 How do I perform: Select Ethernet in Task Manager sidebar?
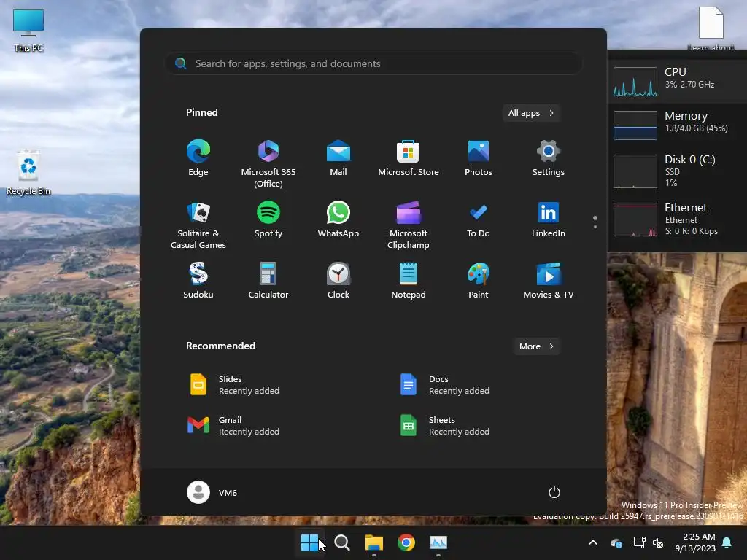pyautogui.click(x=678, y=219)
